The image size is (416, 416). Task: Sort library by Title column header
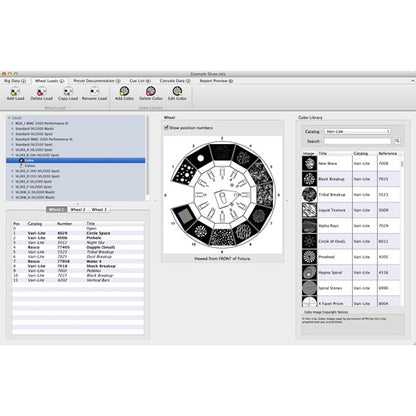point(335,154)
